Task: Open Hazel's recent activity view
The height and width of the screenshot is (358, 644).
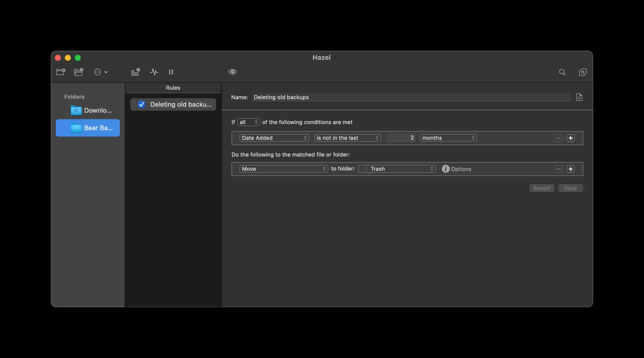Action: 154,72
